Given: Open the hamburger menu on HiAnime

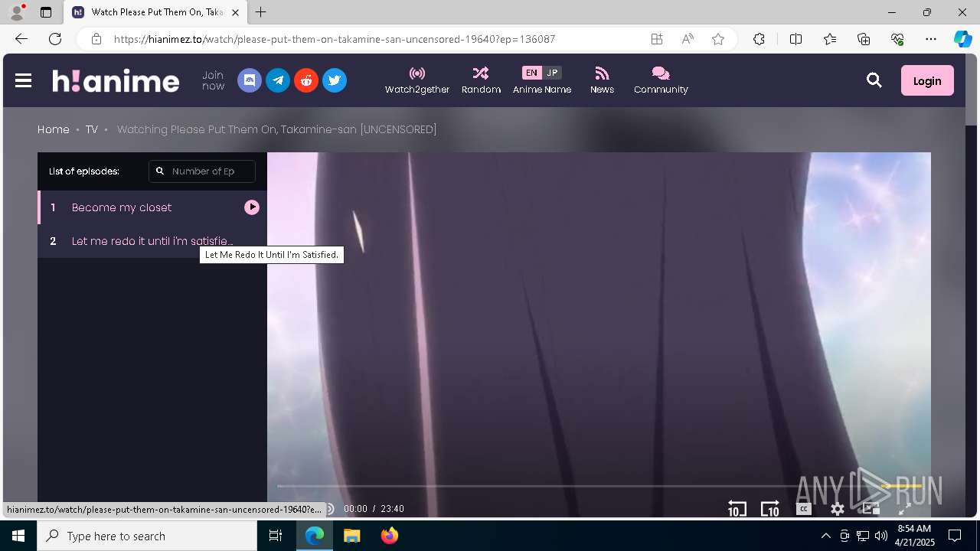Looking at the screenshot, I should click(23, 80).
